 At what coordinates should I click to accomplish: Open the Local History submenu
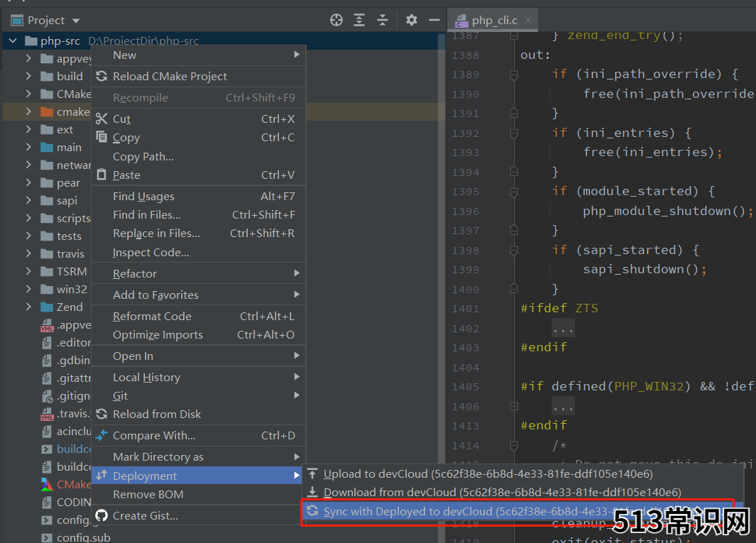pos(199,377)
